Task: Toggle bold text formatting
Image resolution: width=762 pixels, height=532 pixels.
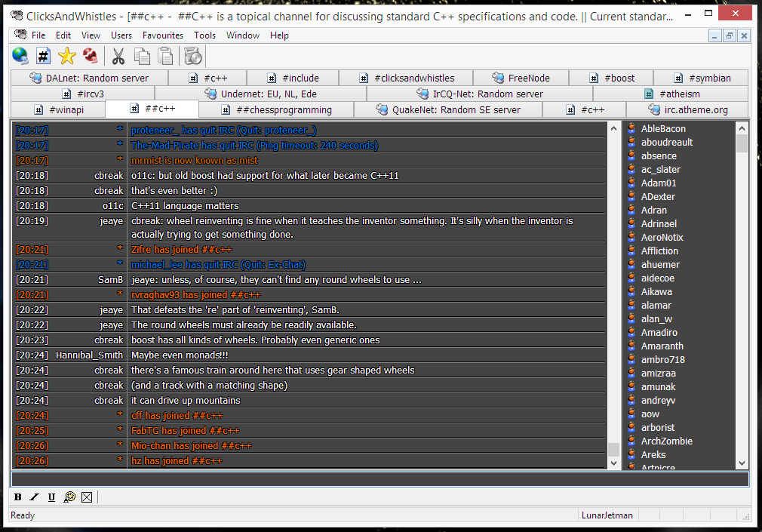Action: [x=18, y=497]
